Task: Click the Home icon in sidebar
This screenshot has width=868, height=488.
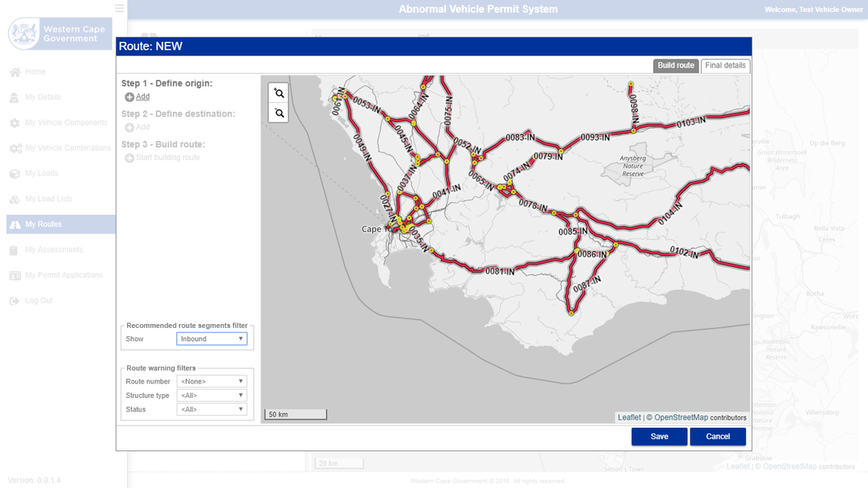Action: (x=14, y=72)
